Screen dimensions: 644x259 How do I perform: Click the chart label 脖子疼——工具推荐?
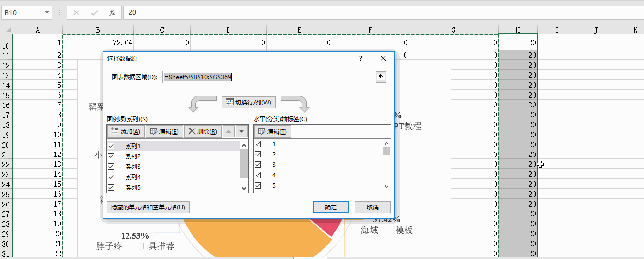pyautogui.click(x=135, y=246)
